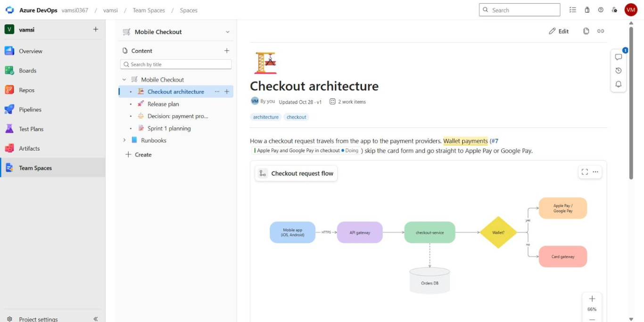Click the vamsi0367 breadcrumb
The width and height of the screenshot is (644, 322).
coord(75,10)
